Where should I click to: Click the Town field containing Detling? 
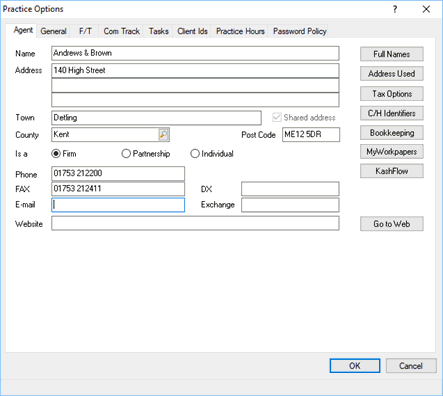pos(156,118)
